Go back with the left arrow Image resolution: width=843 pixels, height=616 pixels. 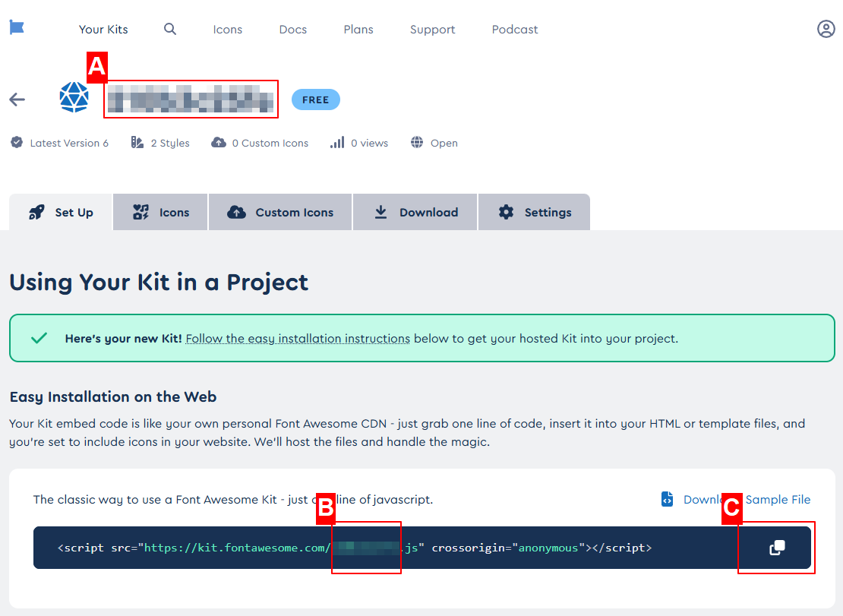coord(17,100)
